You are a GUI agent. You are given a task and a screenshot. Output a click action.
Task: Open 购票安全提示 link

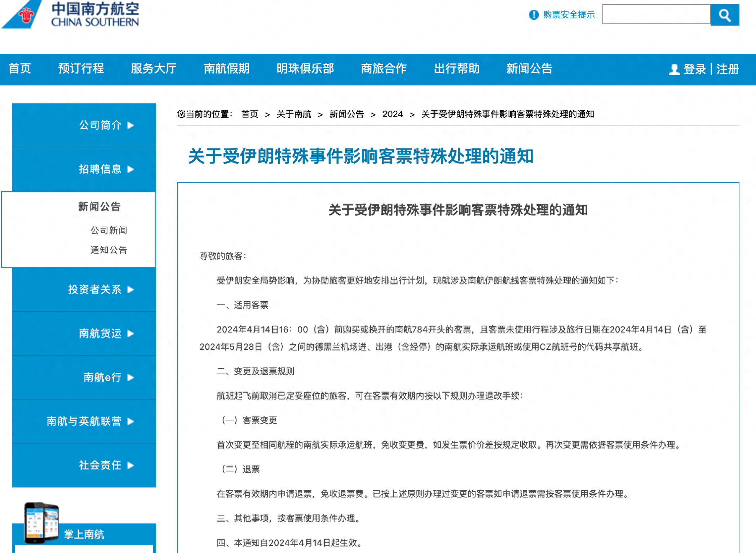click(x=569, y=15)
